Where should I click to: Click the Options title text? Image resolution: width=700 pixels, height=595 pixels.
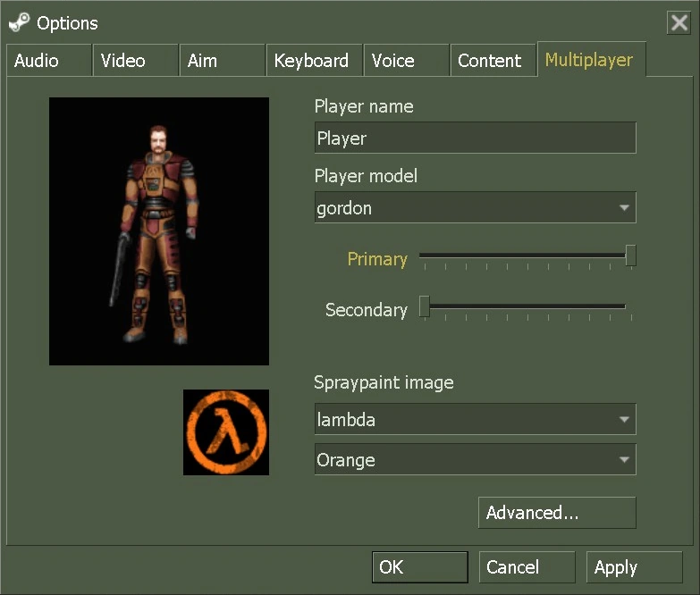coord(67,23)
